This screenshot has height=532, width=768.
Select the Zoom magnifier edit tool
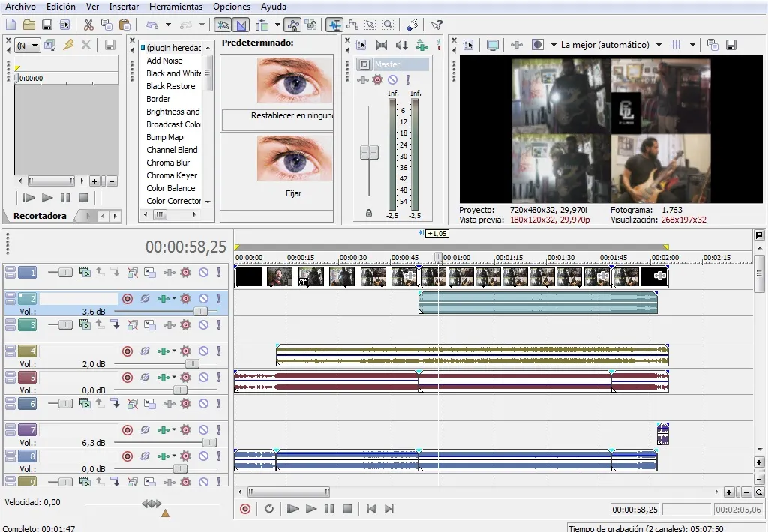pyautogui.click(x=387, y=25)
